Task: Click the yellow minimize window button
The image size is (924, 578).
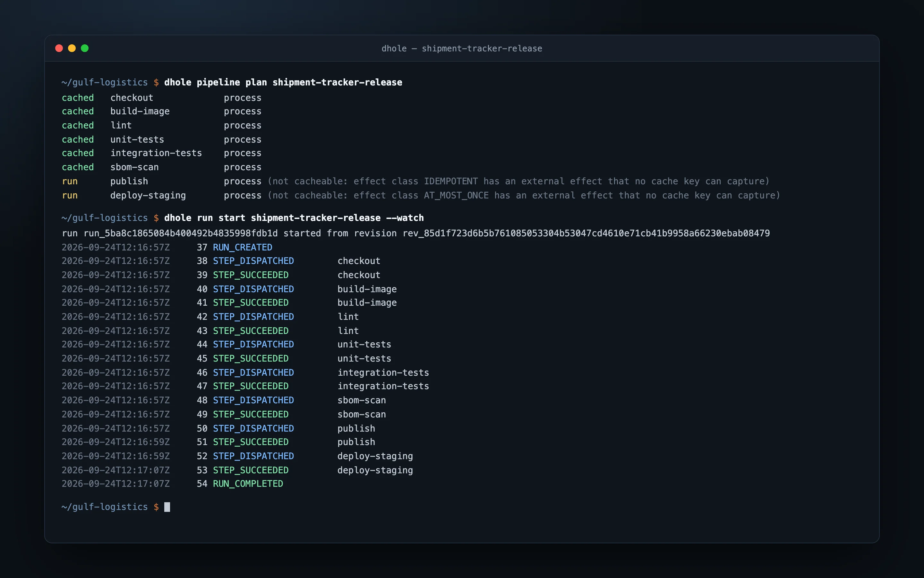Action: point(72,48)
